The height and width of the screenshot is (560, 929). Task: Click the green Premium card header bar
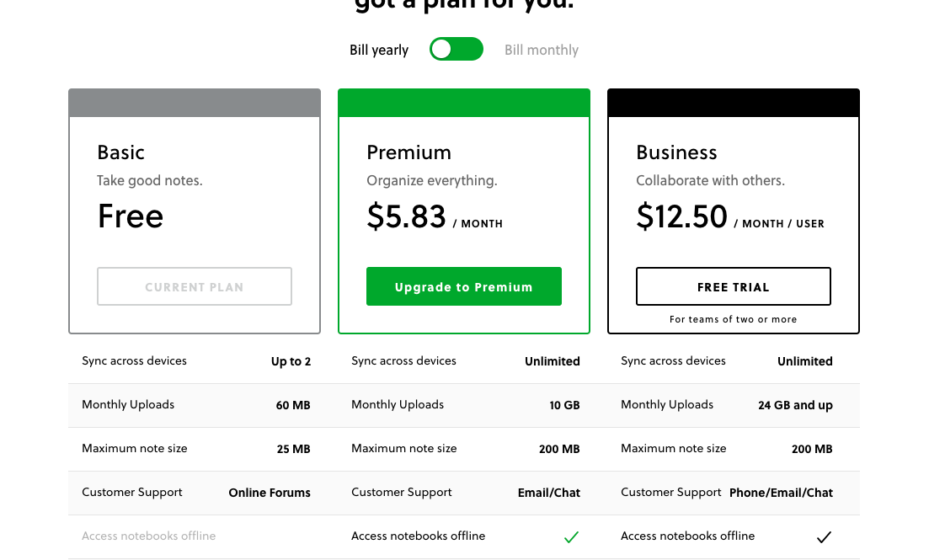click(x=463, y=103)
